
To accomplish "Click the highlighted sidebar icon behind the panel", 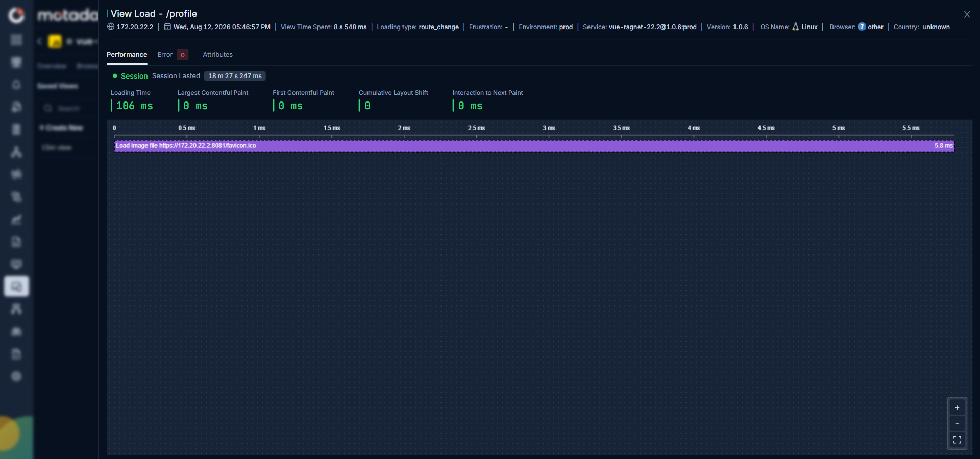I will [x=16, y=286].
